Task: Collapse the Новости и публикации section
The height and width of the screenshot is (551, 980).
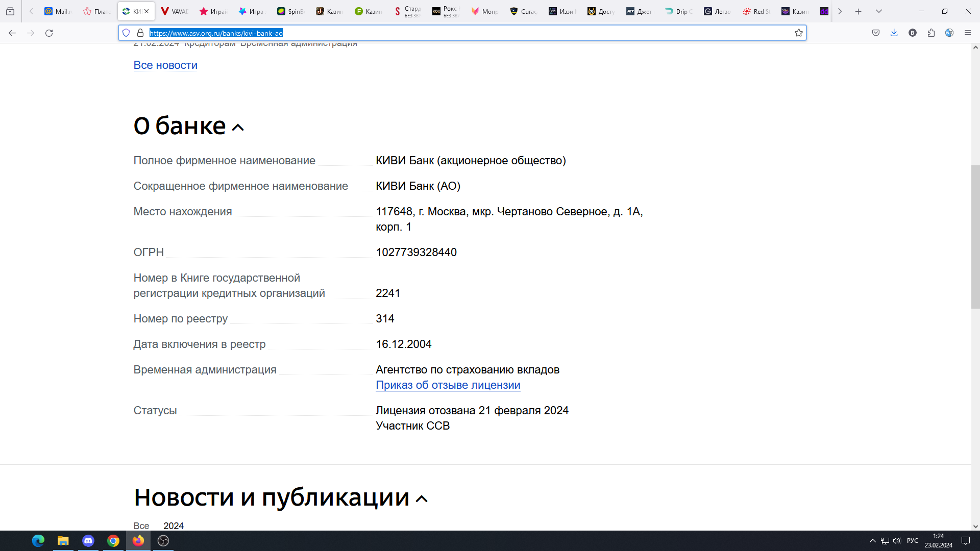Action: pyautogui.click(x=422, y=499)
